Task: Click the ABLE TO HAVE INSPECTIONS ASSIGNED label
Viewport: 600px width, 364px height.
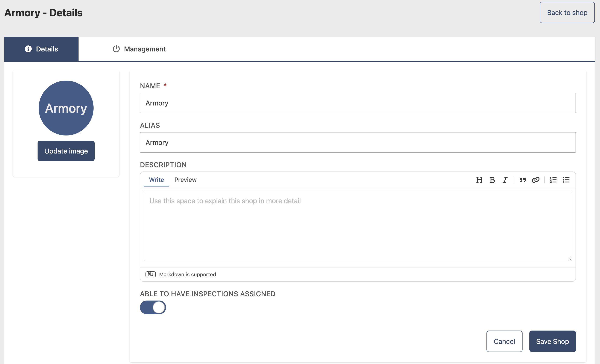Action: 208,294
